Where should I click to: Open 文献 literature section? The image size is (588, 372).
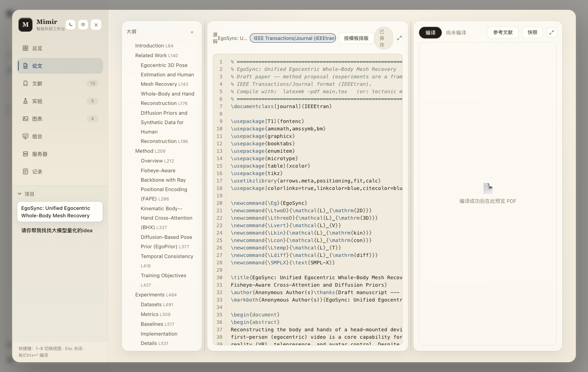[x=60, y=83]
